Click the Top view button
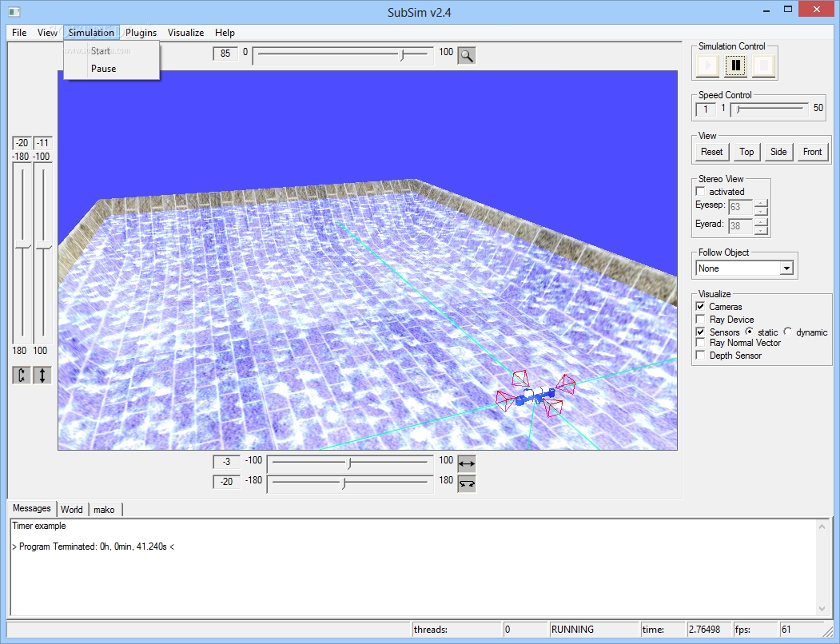This screenshot has width=840, height=644. (x=746, y=152)
